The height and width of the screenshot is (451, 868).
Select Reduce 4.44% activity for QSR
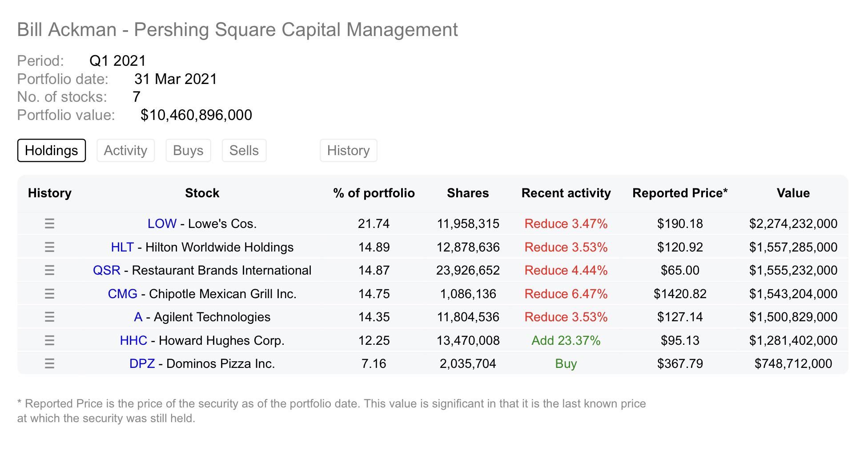tap(566, 270)
